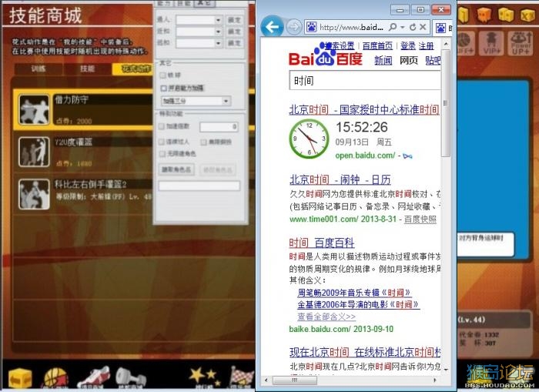
Task: Open the 金基德2006年导演的电影 link
Action: 358,304
